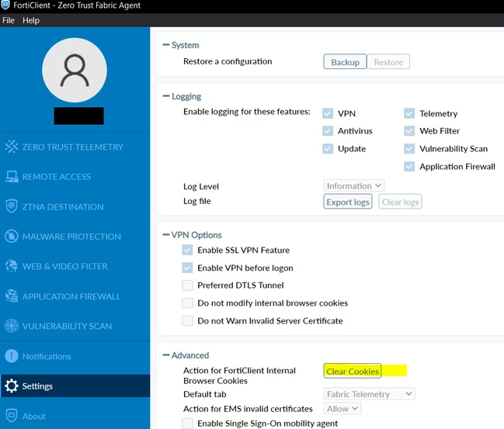Collapse the Advanced section
Viewport: 504px width, 429px height.
point(166,355)
